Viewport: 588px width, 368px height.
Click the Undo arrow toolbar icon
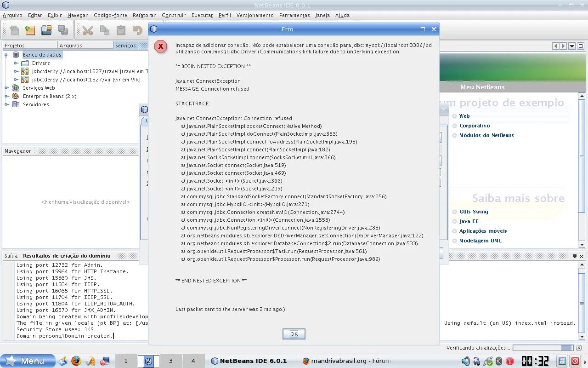coord(137,30)
